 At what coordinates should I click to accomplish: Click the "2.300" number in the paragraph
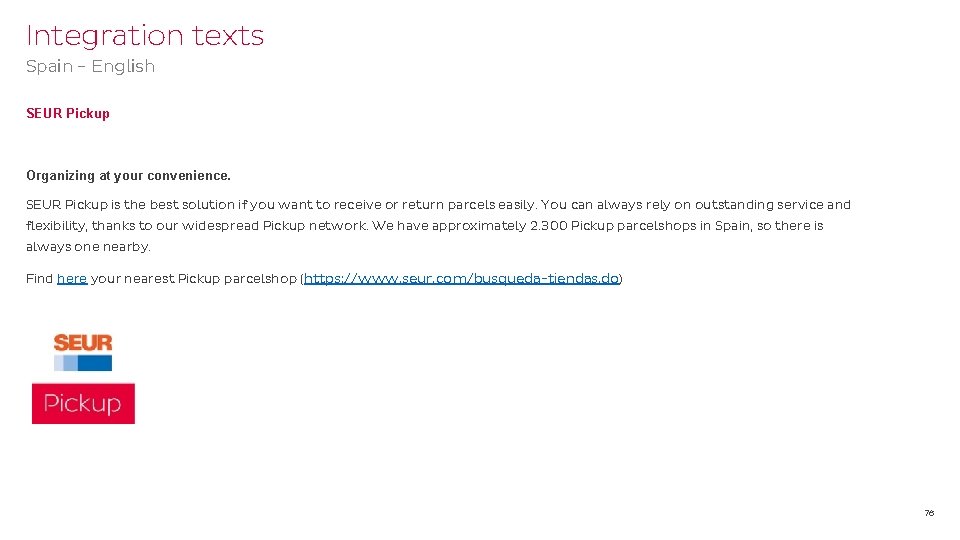(546, 226)
